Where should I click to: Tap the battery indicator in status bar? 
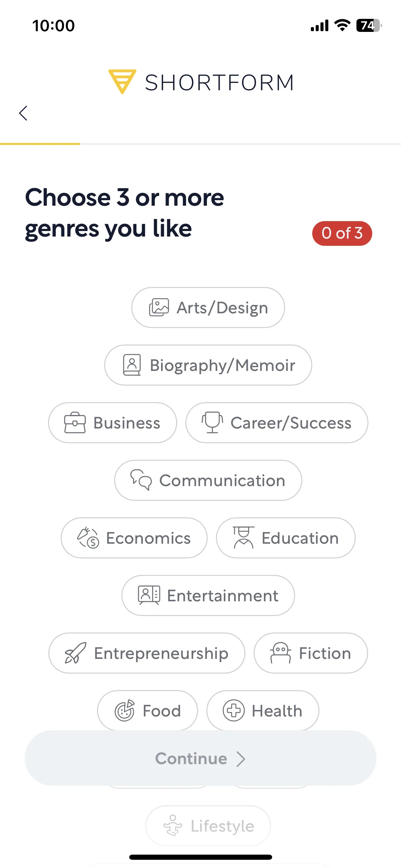369,25
